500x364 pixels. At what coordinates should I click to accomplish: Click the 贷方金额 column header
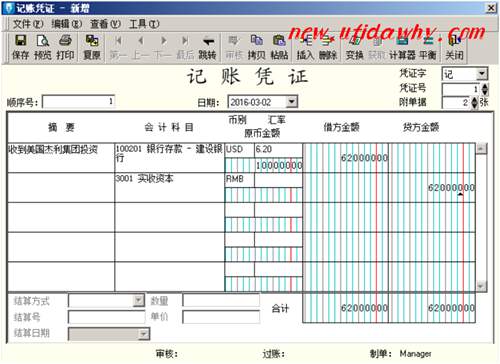421,127
